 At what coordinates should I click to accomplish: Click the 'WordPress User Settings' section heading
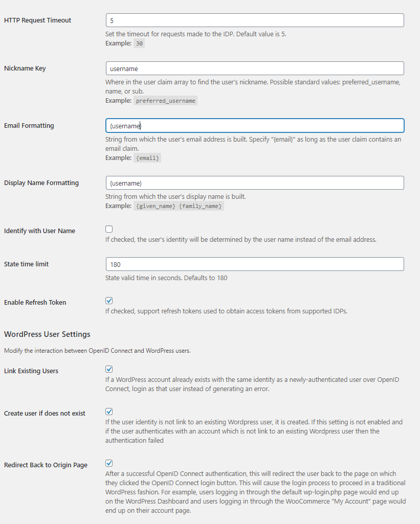[47, 334]
